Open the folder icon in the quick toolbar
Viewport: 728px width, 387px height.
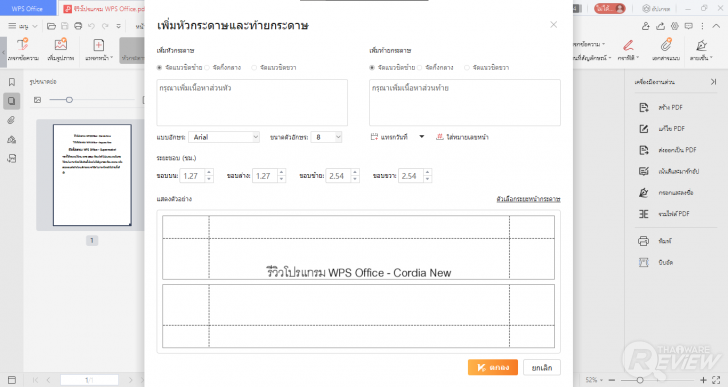pos(52,26)
